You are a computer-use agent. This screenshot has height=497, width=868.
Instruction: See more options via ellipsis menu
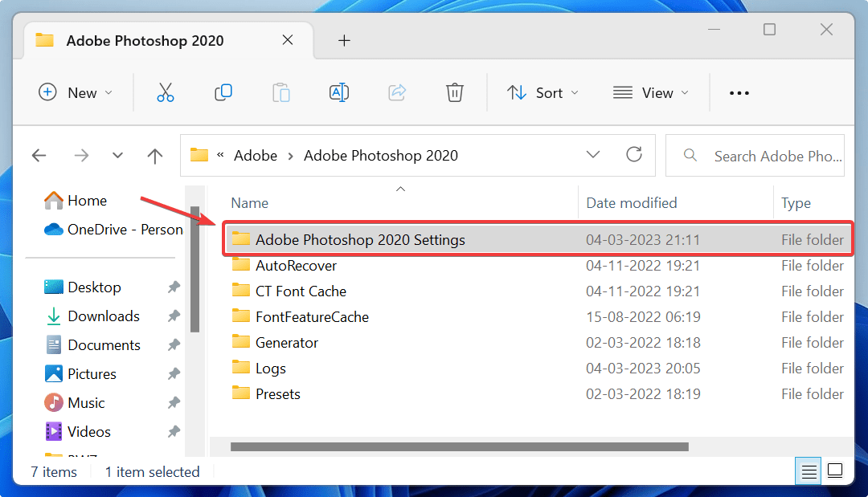pos(739,92)
